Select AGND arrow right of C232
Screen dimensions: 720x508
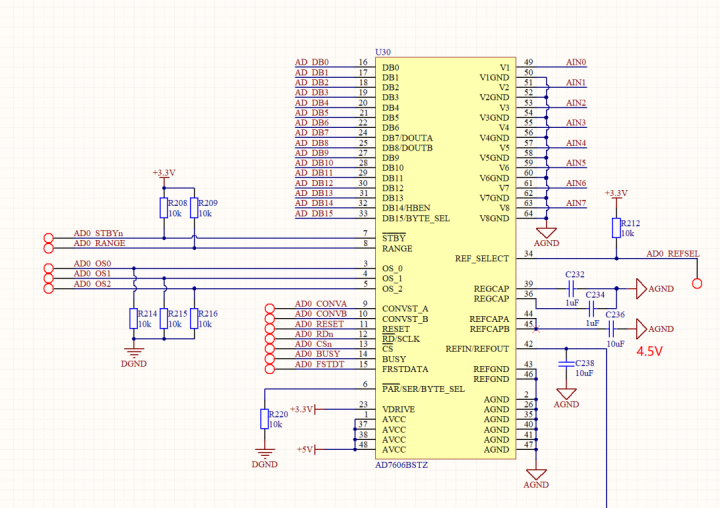[642, 289]
